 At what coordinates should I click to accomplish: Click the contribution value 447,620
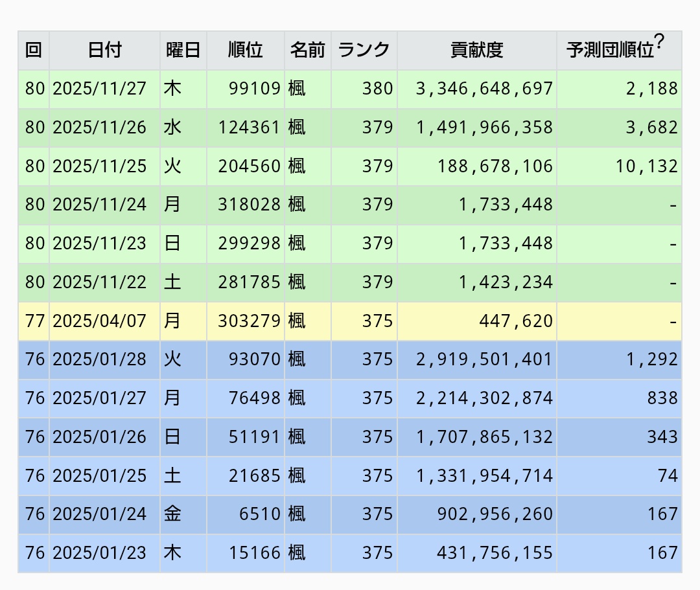coord(516,321)
